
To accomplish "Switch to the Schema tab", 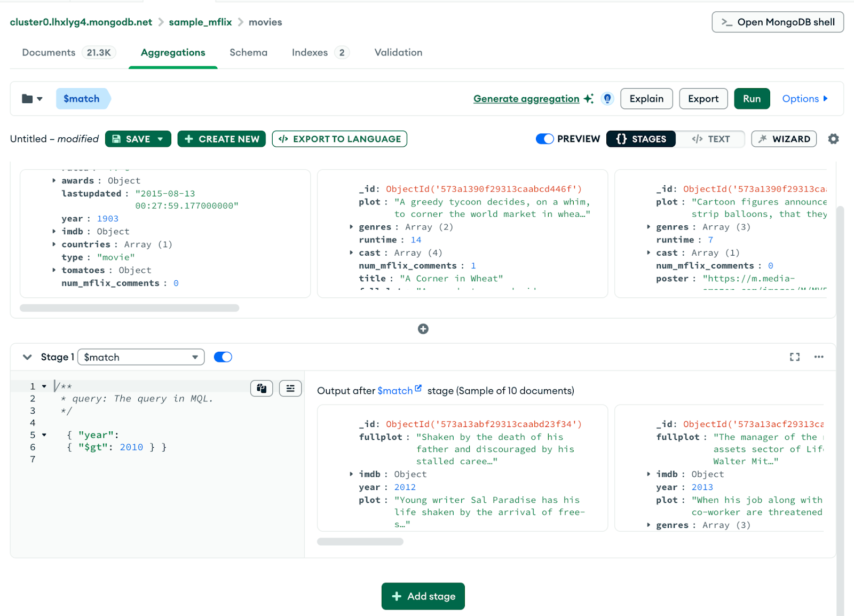I will tap(248, 52).
